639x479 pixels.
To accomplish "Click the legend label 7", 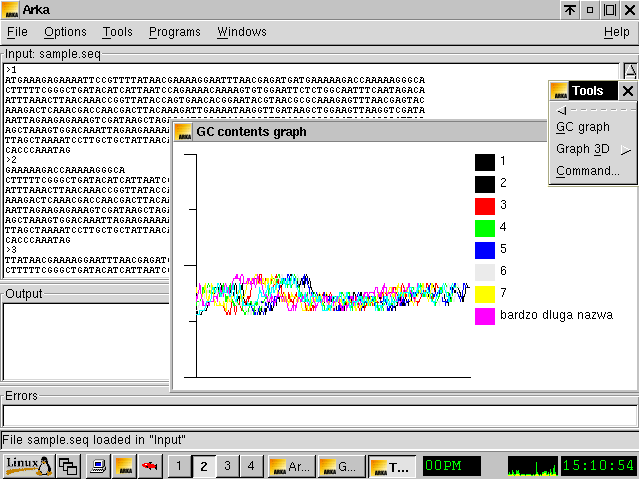I will coord(503,293).
